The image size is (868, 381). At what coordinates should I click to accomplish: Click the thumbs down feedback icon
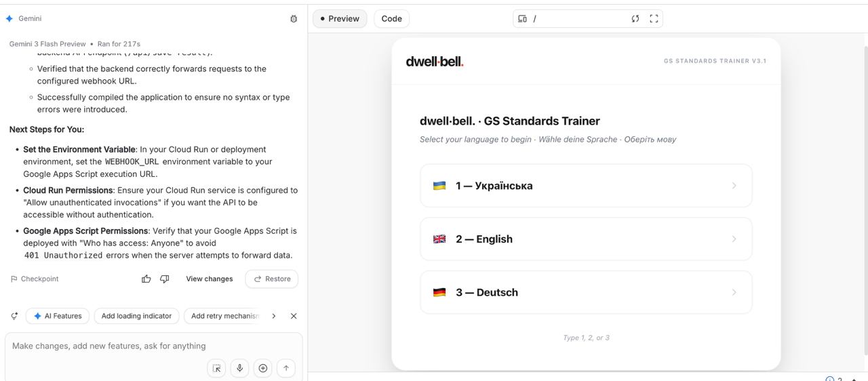coord(164,279)
